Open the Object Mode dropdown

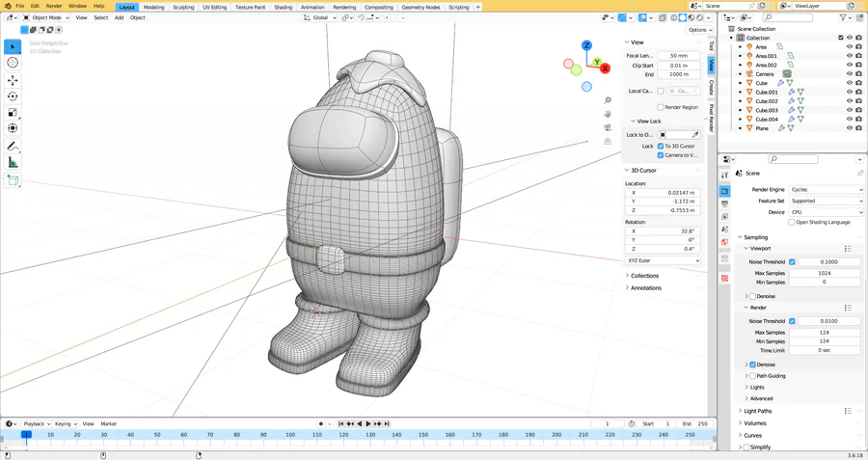click(46, 17)
